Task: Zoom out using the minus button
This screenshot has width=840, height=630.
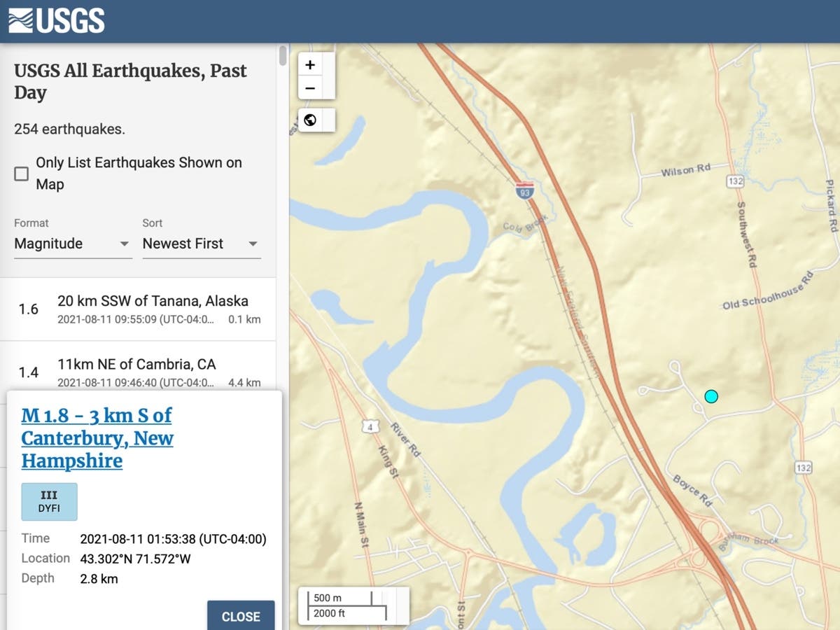Action: click(310, 88)
